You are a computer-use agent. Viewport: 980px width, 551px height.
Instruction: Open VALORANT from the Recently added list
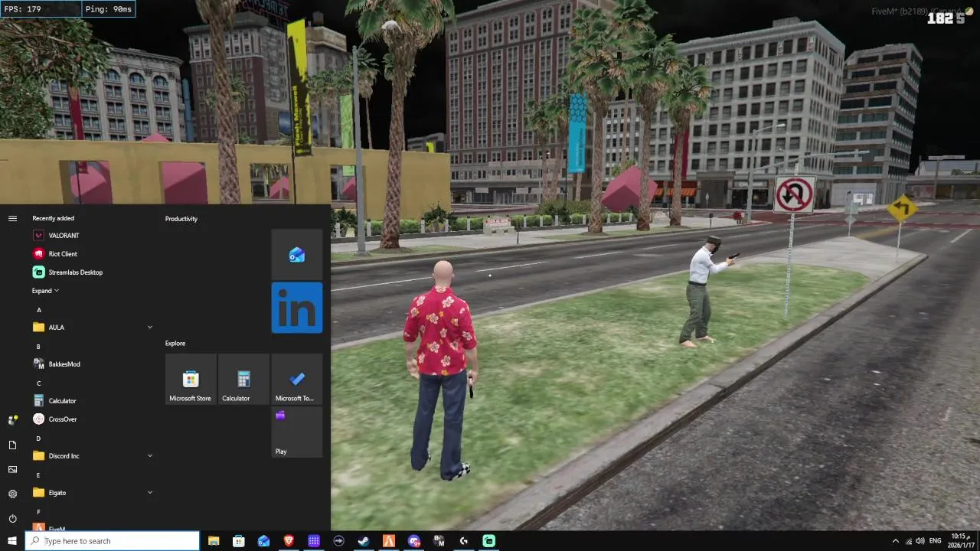[x=92, y=236]
